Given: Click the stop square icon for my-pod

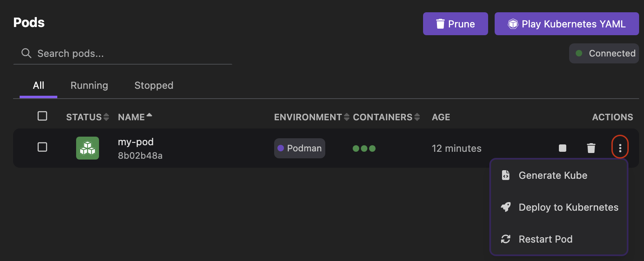Looking at the screenshot, I should pos(562,148).
